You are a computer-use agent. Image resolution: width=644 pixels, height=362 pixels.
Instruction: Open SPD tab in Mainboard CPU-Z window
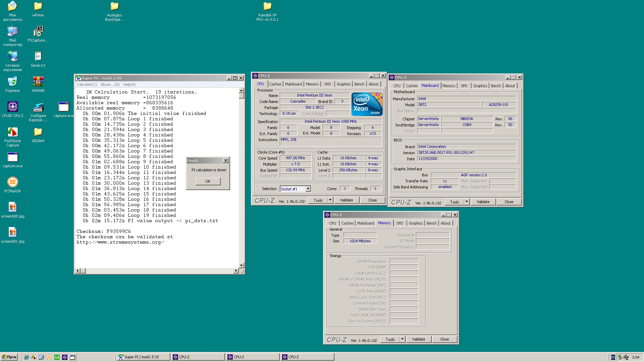coord(464,86)
